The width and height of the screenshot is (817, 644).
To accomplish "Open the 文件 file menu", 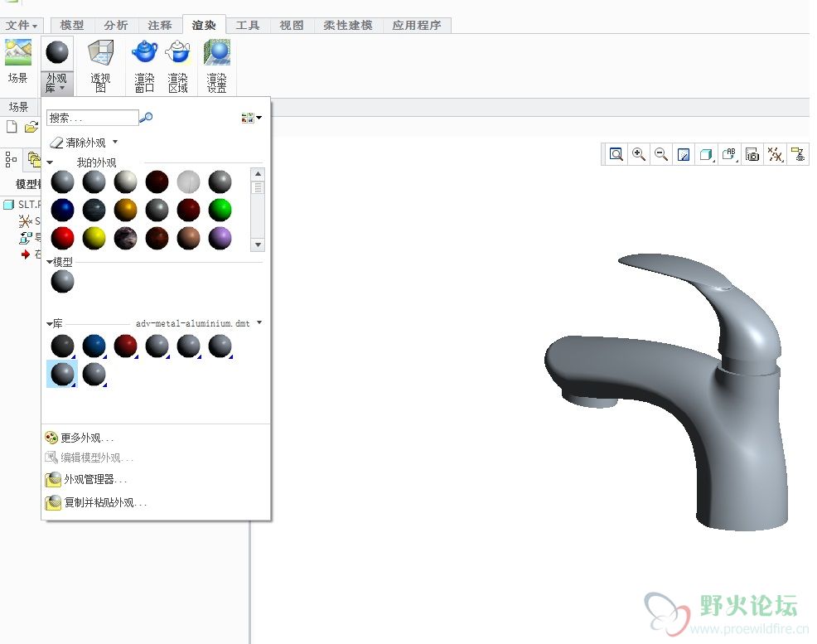I will coord(22,25).
